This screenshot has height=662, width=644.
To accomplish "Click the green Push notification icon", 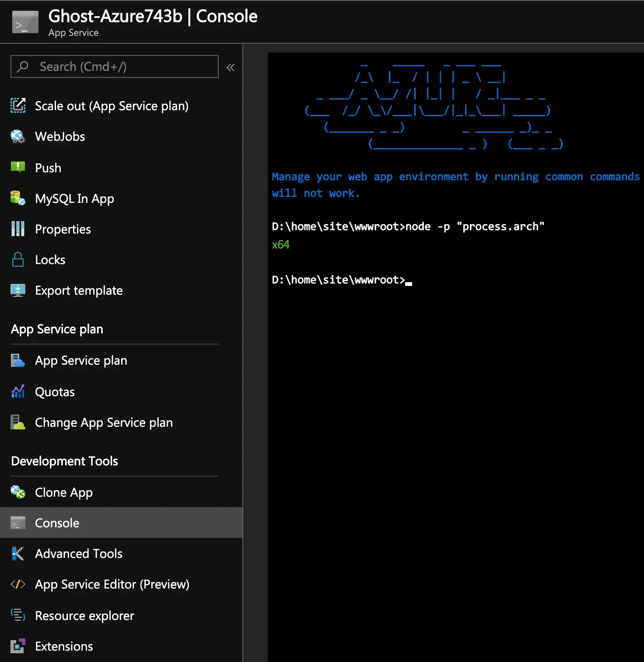I will [18, 167].
